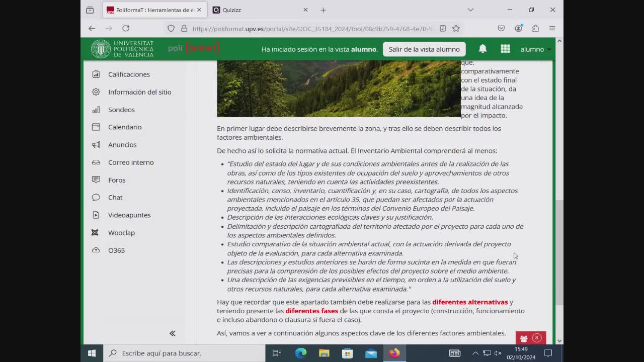Collapse the sidebar with the double chevron
This screenshot has height=362, width=644.
tap(173, 333)
